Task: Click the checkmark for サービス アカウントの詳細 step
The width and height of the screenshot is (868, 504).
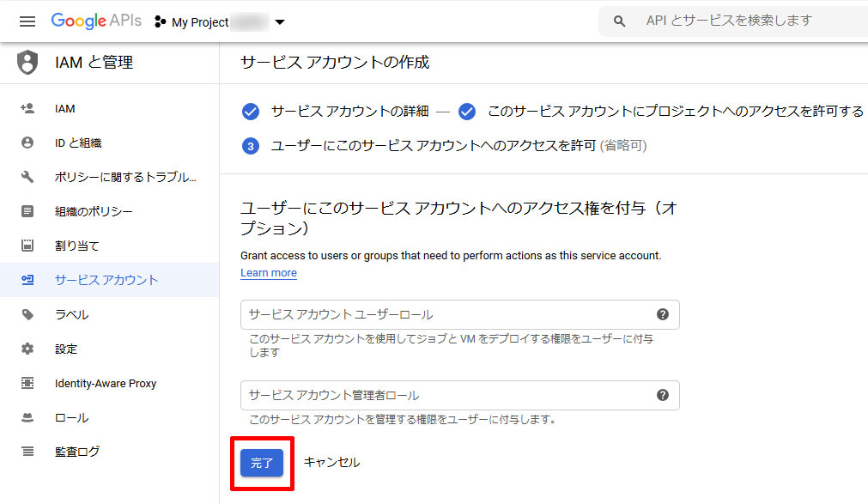Action: 251,112
